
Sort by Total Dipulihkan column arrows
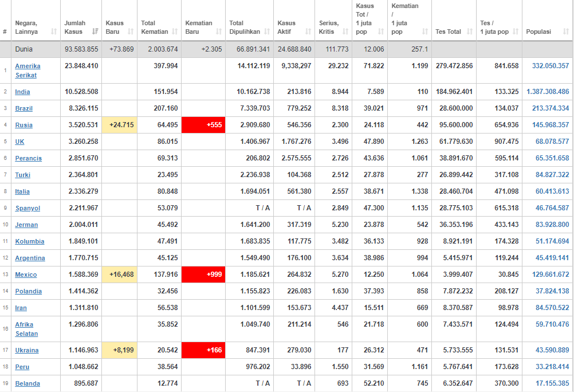[267, 32]
